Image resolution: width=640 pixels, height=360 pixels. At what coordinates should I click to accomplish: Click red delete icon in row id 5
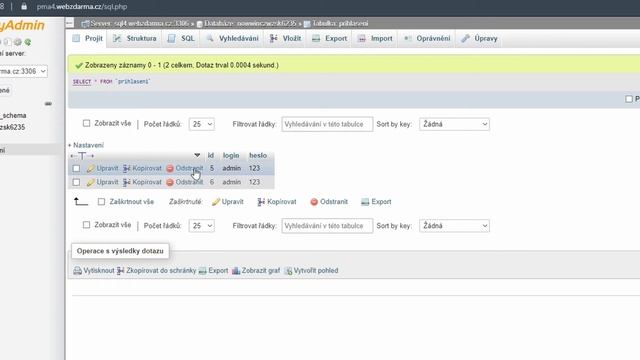point(170,168)
